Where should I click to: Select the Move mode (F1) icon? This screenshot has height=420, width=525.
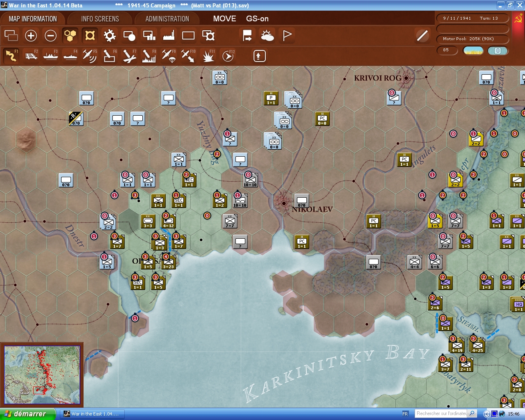pos(11,55)
